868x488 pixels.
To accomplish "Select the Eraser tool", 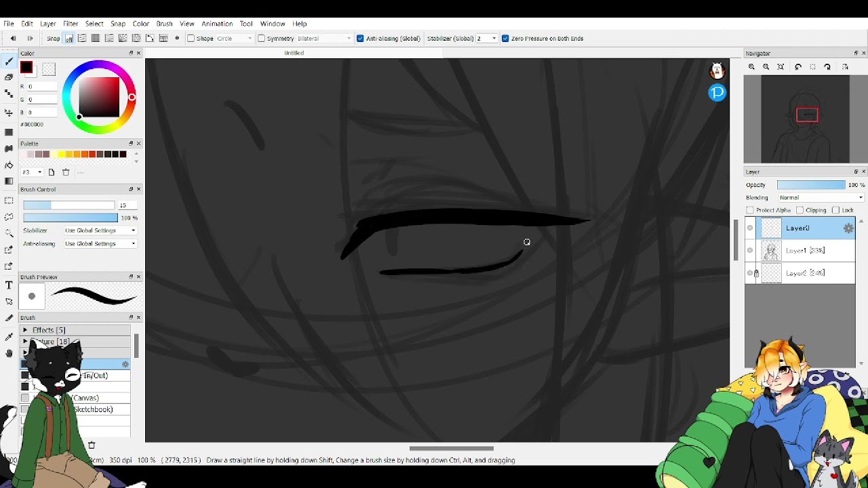I will pos(9,77).
